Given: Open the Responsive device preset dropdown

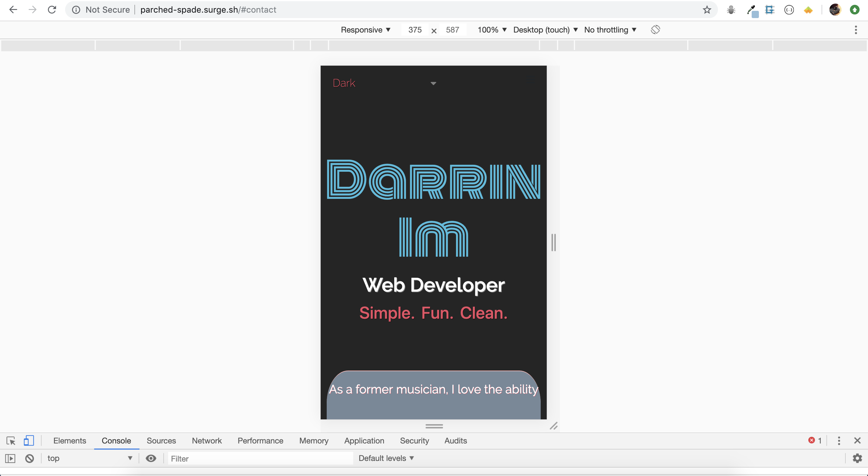Looking at the screenshot, I should (x=366, y=30).
